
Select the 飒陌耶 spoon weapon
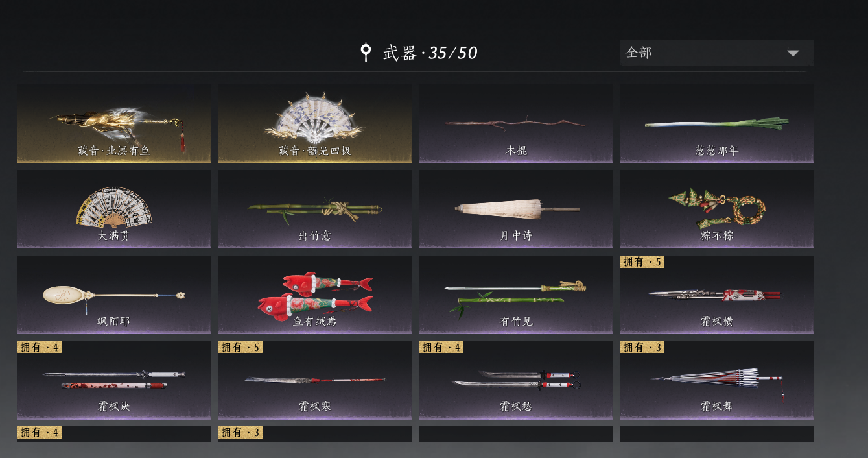114,295
